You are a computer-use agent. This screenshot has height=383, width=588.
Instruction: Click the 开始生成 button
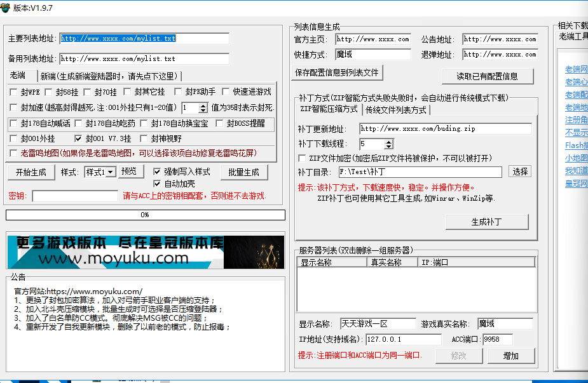click(31, 172)
